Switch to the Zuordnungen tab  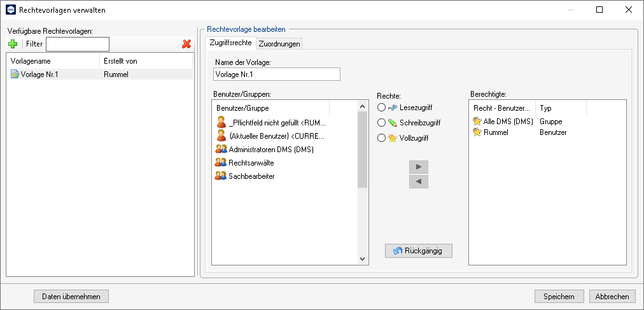279,43
